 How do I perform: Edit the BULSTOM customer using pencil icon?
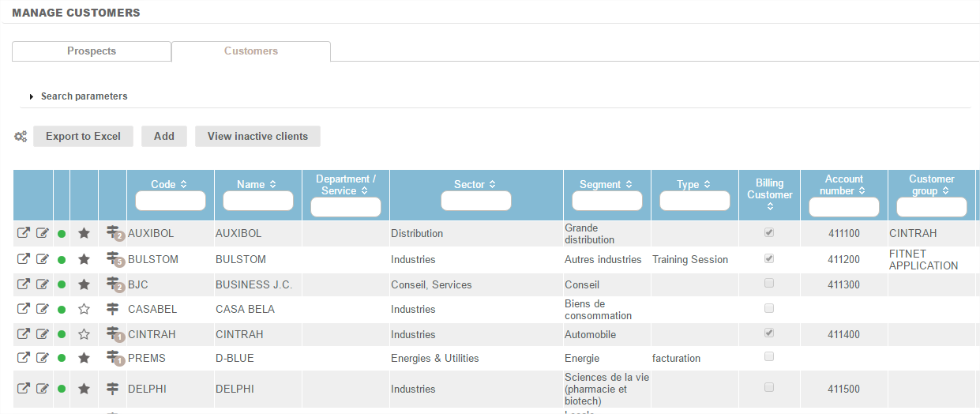(43, 259)
